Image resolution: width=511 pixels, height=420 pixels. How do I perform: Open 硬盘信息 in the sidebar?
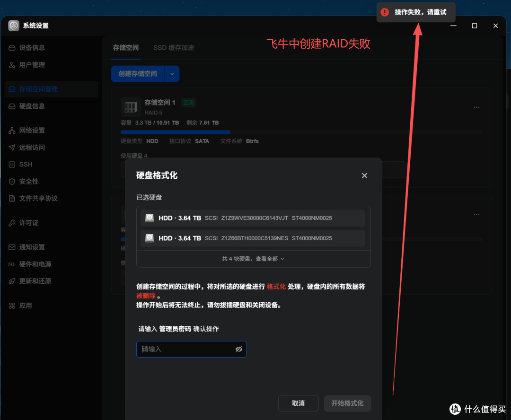(32, 106)
